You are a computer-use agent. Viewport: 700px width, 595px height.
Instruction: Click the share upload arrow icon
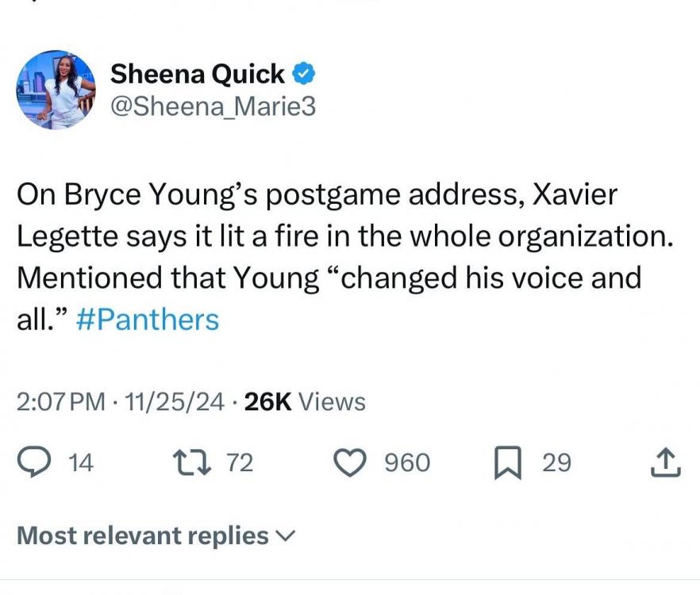(665, 463)
